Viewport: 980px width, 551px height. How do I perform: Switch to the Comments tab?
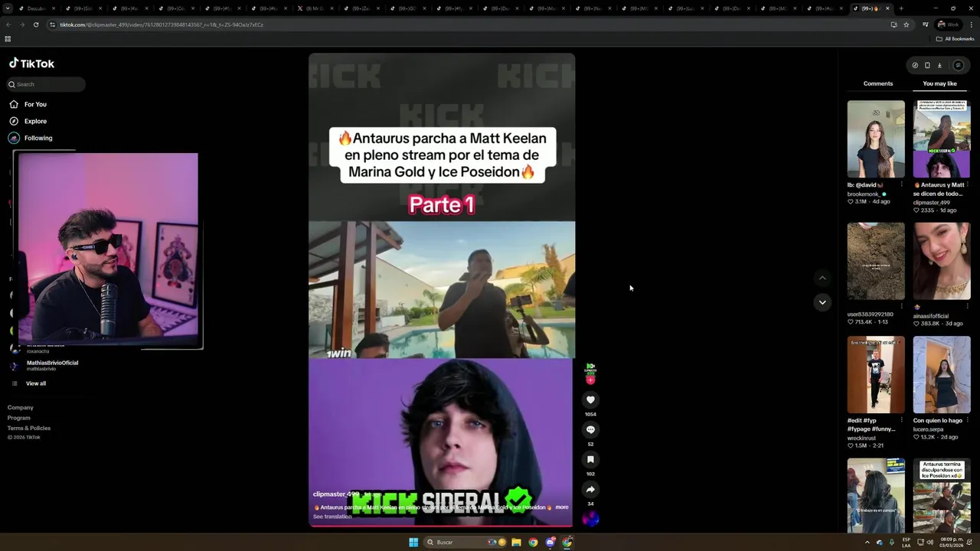click(x=878, y=83)
